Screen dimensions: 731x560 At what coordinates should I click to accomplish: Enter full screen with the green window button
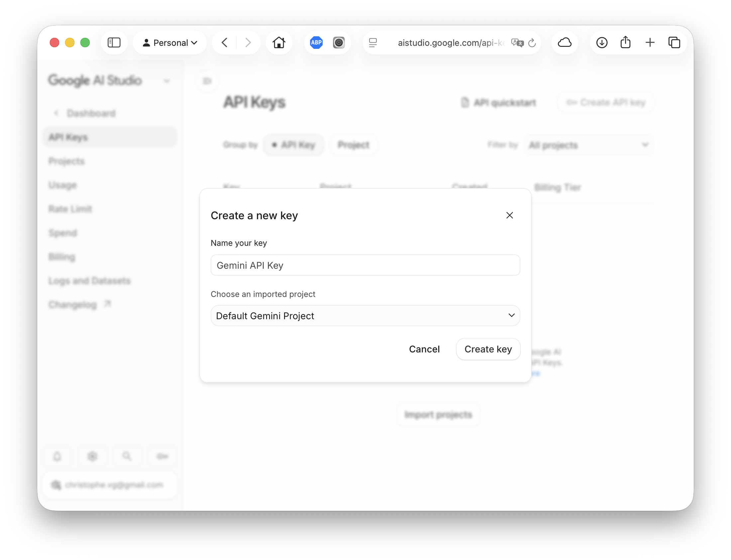click(85, 43)
